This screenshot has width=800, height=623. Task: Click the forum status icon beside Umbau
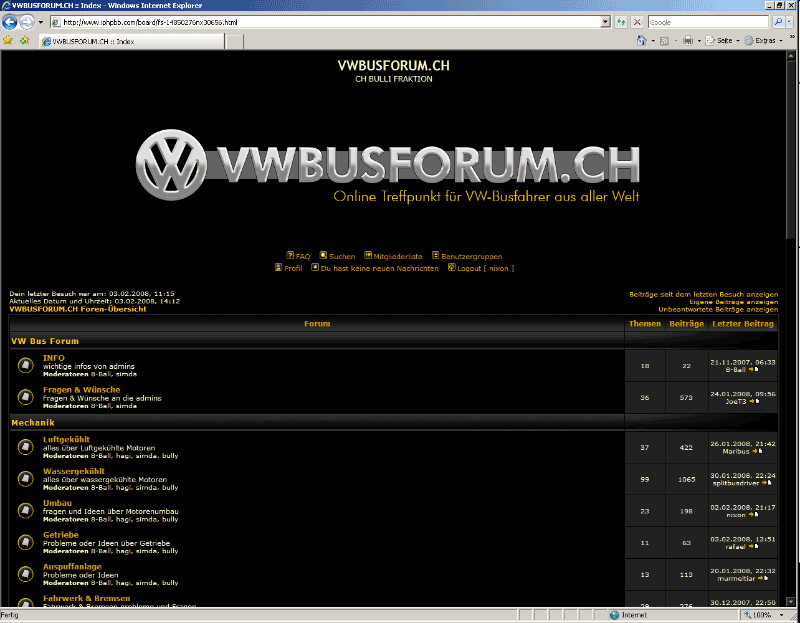(26, 510)
